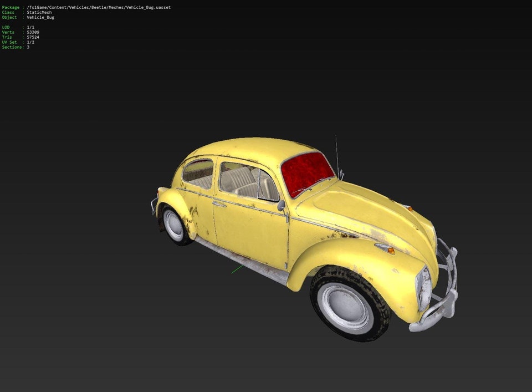Image resolution: width=532 pixels, height=392 pixels.
Task: Click the Sections value 3
Action: pos(28,47)
